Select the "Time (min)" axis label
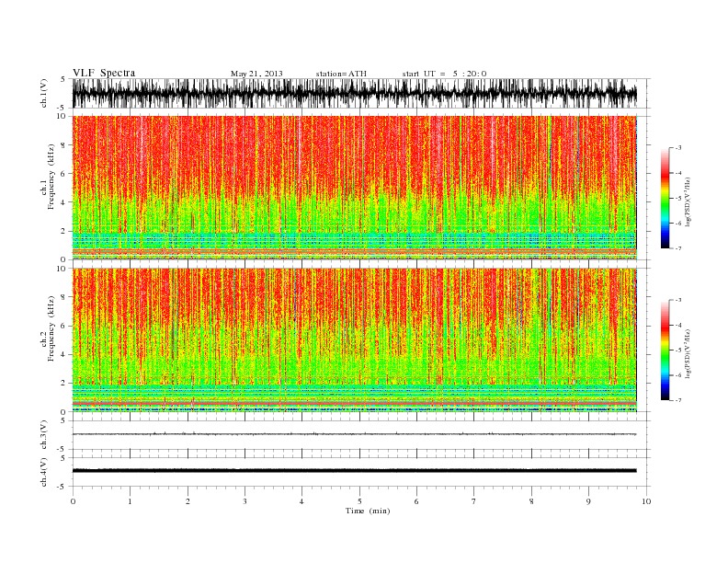The width and height of the screenshot is (728, 563). [x=368, y=511]
